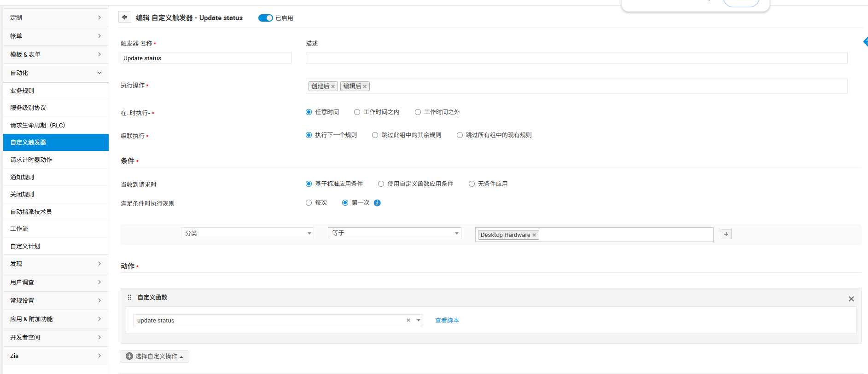This screenshot has width=868, height=374.
Task: Close the 自定义函数 action panel
Action: 851,299
